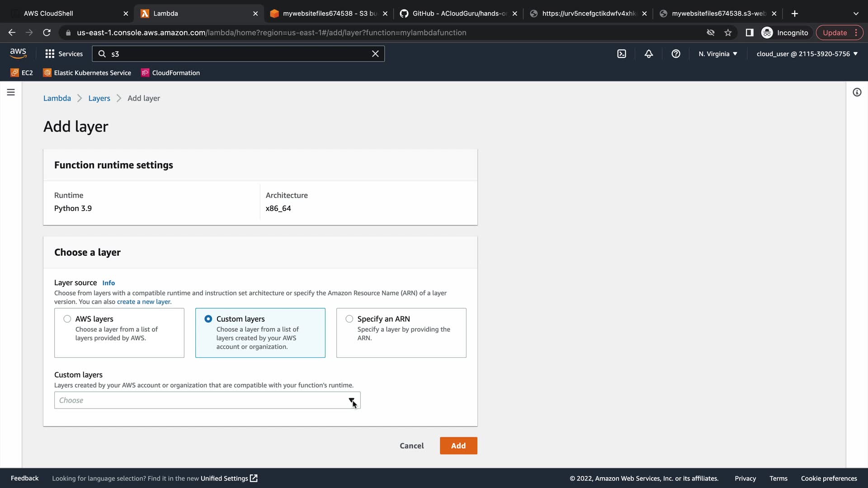Click inside the AWS search field
This screenshot has width=868, height=488.
click(235, 54)
